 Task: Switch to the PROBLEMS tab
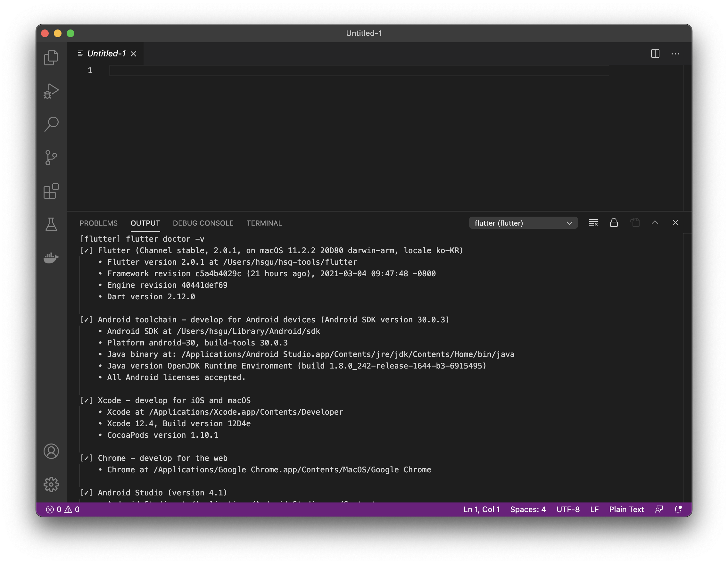tap(98, 223)
